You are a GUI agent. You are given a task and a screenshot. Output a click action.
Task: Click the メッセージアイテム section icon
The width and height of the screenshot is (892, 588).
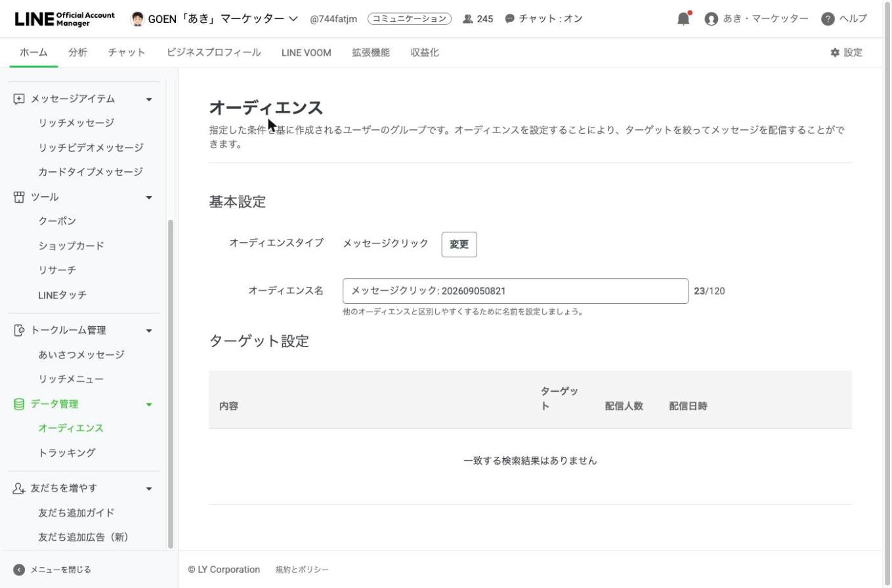[19, 98]
